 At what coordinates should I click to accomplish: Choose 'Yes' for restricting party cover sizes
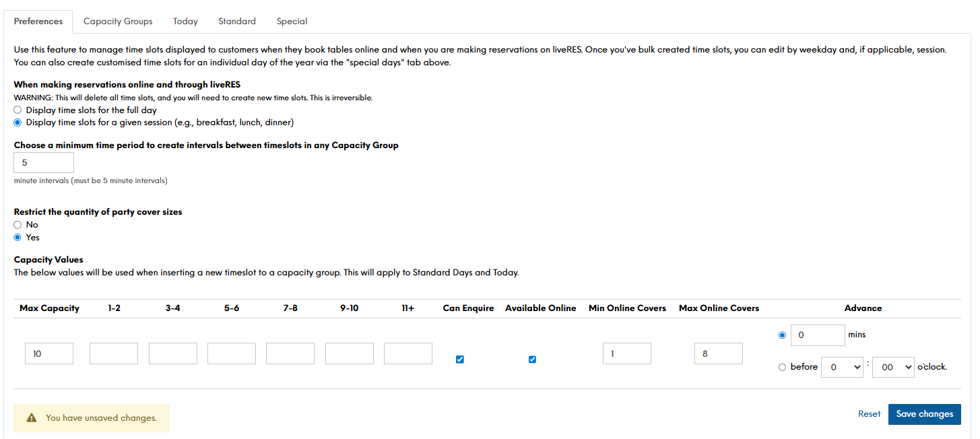click(18, 238)
